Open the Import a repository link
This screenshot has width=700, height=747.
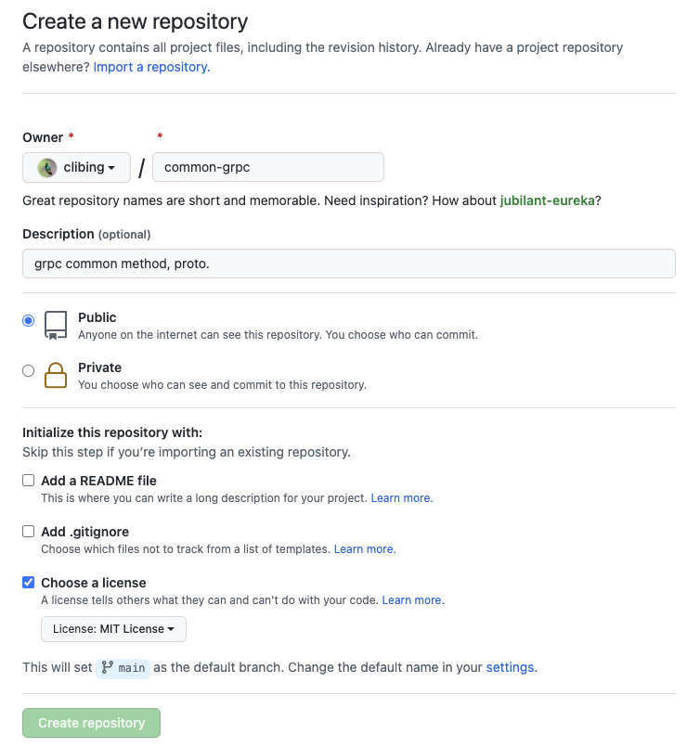coord(151,67)
